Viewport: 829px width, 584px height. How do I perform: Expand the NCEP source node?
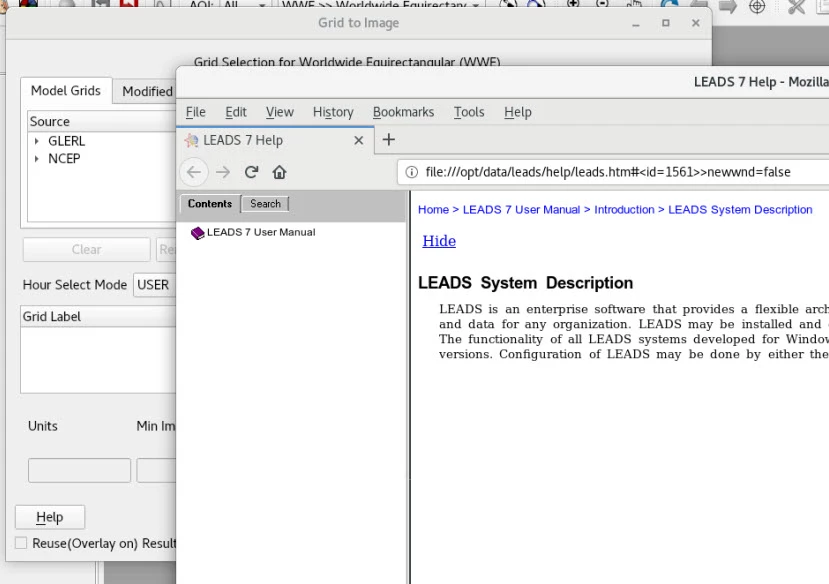[x=36, y=159]
